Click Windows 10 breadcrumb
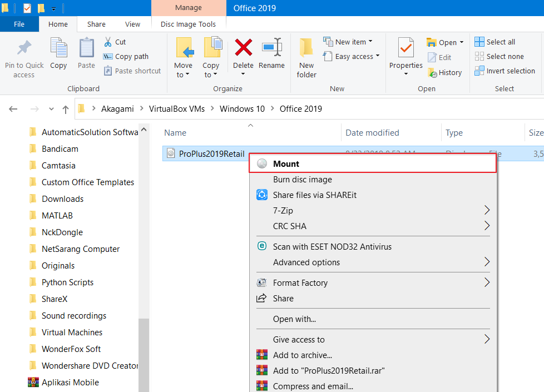544x392 pixels. click(242, 109)
